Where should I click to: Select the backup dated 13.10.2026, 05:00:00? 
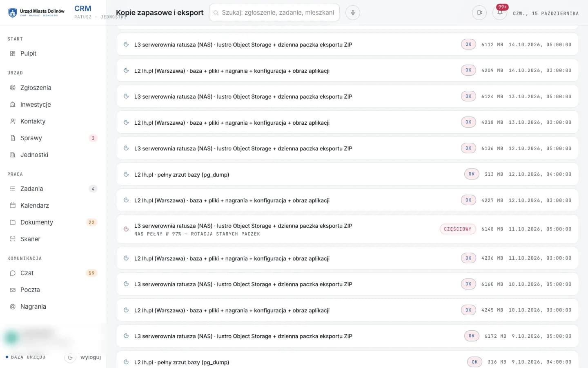tap(347, 96)
